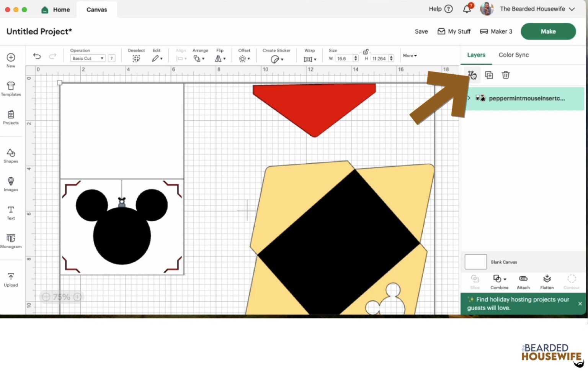
Task: Duplicate the selected layer
Action: (x=489, y=75)
